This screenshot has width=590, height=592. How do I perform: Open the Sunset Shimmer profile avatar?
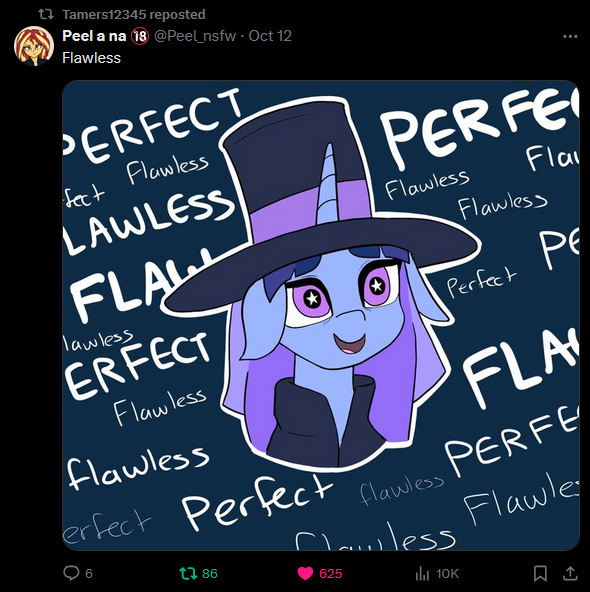pyautogui.click(x=34, y=46)
